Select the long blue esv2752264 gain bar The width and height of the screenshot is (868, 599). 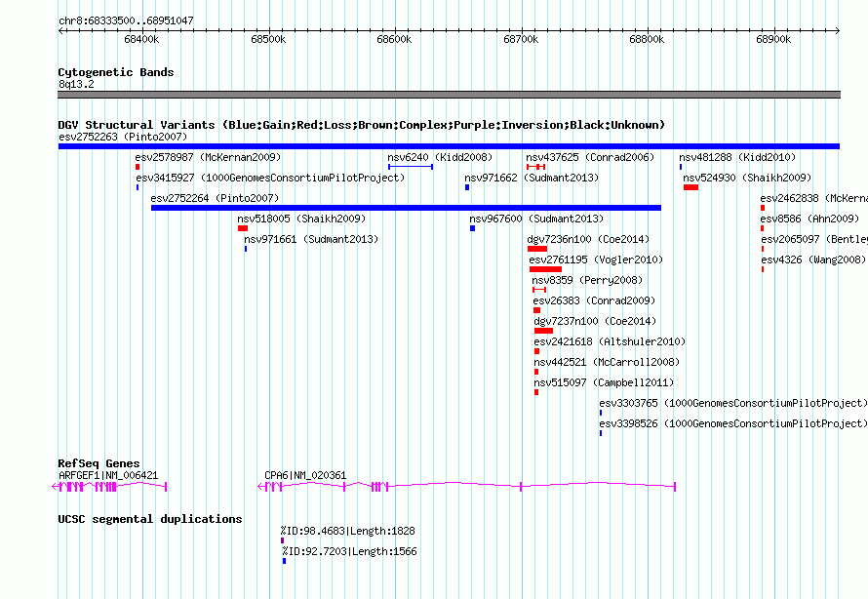tap(406, 208)
